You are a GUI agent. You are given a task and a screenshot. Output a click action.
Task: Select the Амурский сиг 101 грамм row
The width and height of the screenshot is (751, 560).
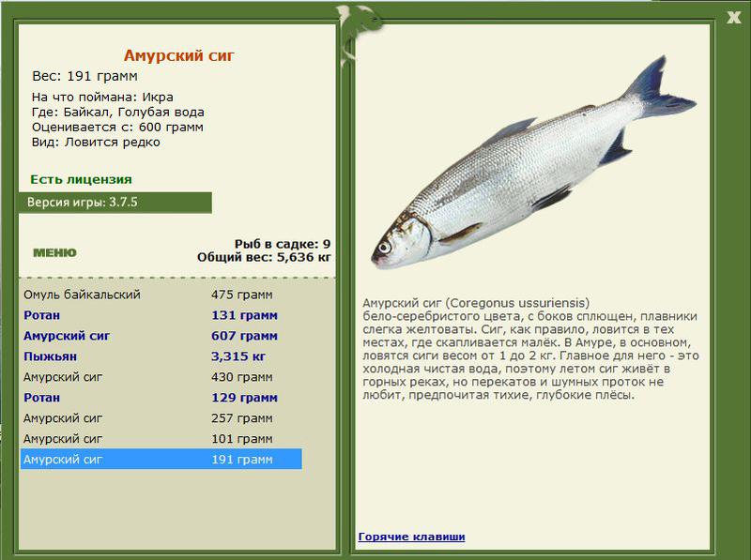coord(161,439)
